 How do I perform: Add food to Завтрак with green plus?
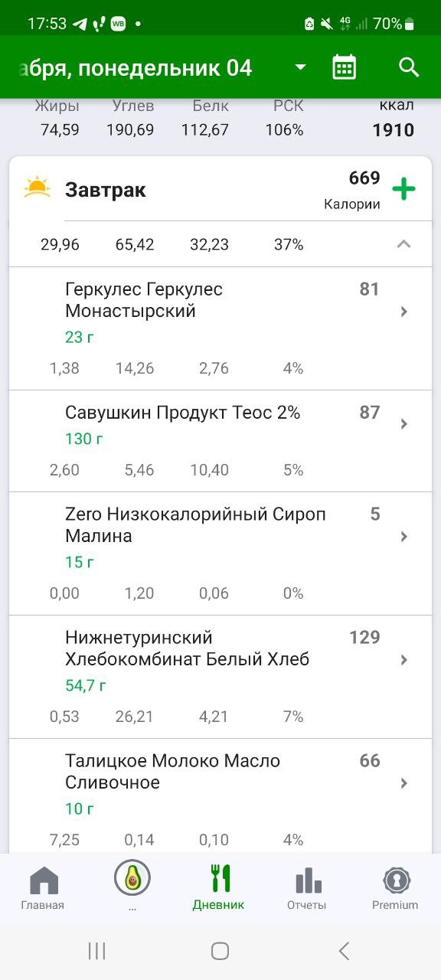coord(403,189)
